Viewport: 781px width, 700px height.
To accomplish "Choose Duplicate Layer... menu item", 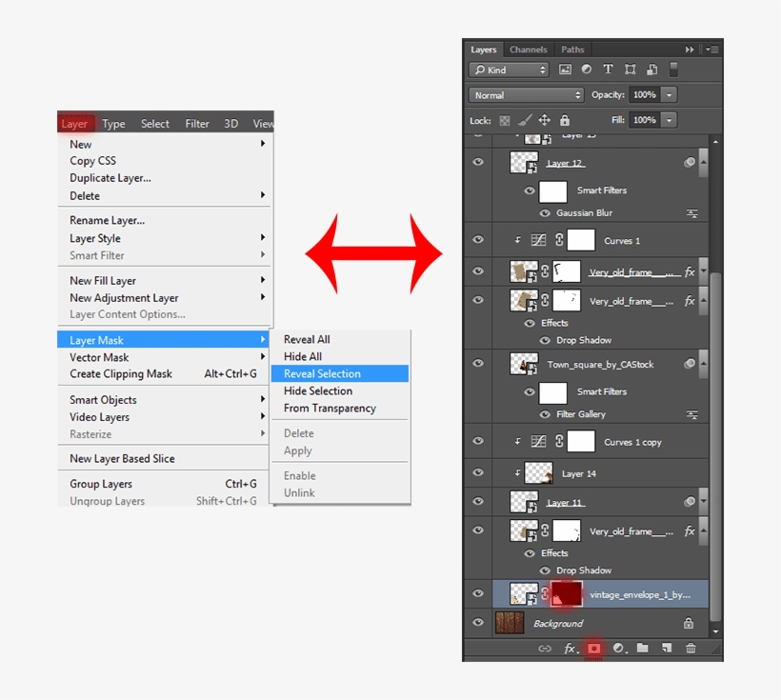I will (164, 178).
